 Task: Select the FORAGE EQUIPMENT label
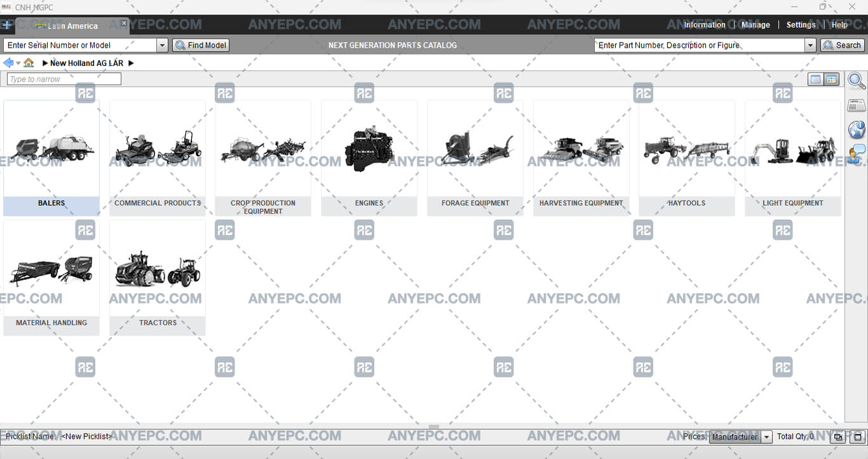pos(475,203)
